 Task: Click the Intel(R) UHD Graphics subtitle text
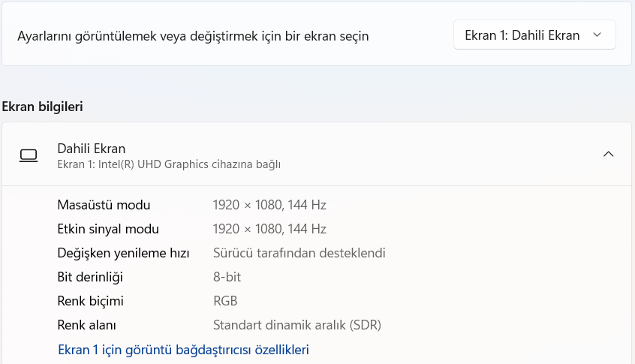pos(169,164)
